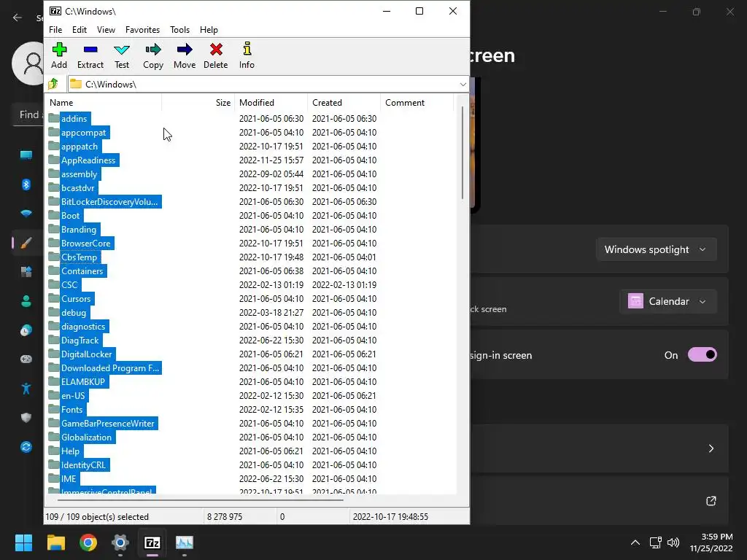
Task: Sort by Modified column header
Action: coord(271,102)
